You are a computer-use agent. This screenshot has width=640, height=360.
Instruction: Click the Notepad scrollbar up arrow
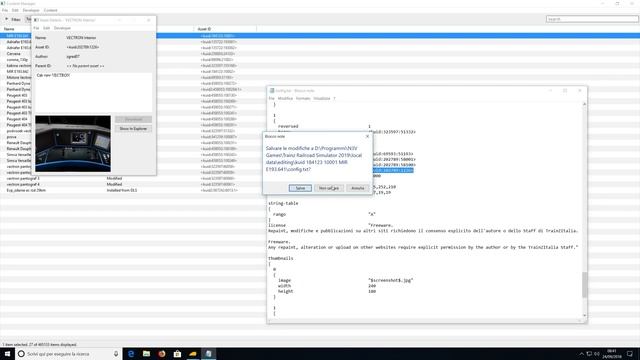click(584, 104)
